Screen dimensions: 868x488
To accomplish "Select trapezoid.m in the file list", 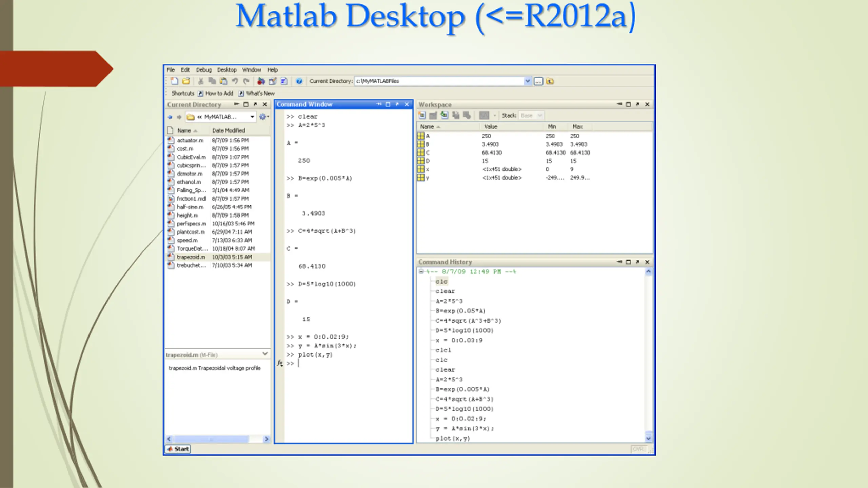I will point(191,257).
